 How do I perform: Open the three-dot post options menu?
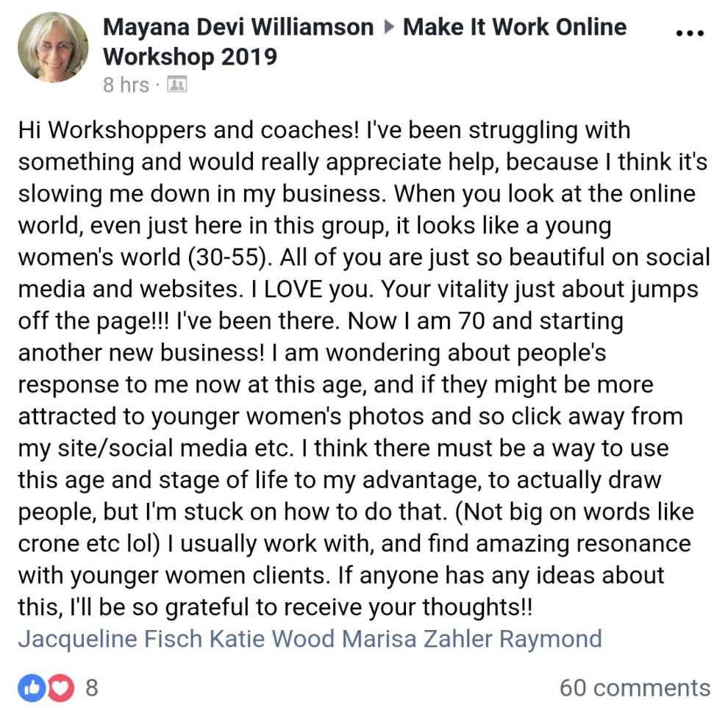tap(689, 33)
